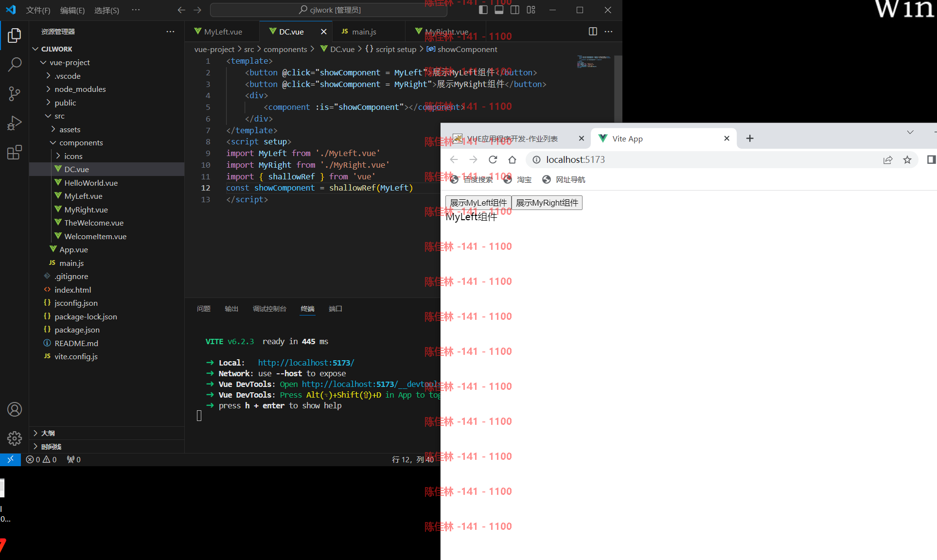Open the Accounts menu icon

(x=15, y=409)
